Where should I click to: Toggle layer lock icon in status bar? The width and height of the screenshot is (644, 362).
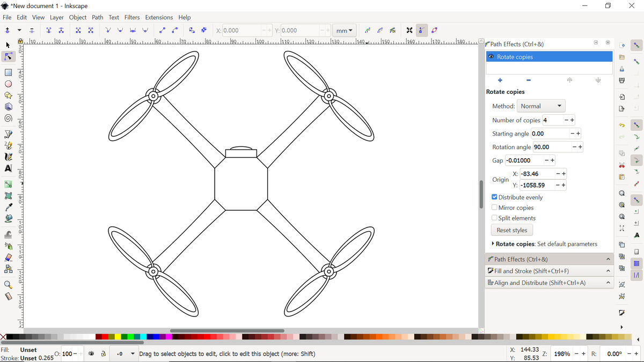click(x=103, y=353)
